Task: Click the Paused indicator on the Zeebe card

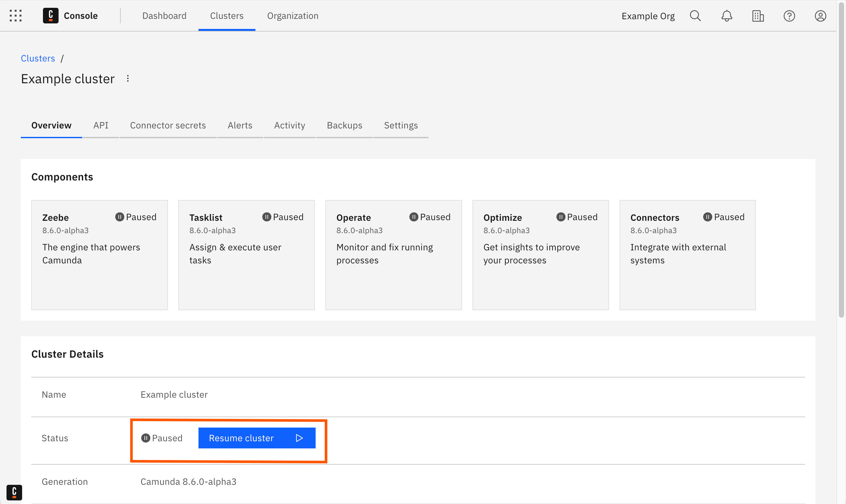Action: pos(136,217)
